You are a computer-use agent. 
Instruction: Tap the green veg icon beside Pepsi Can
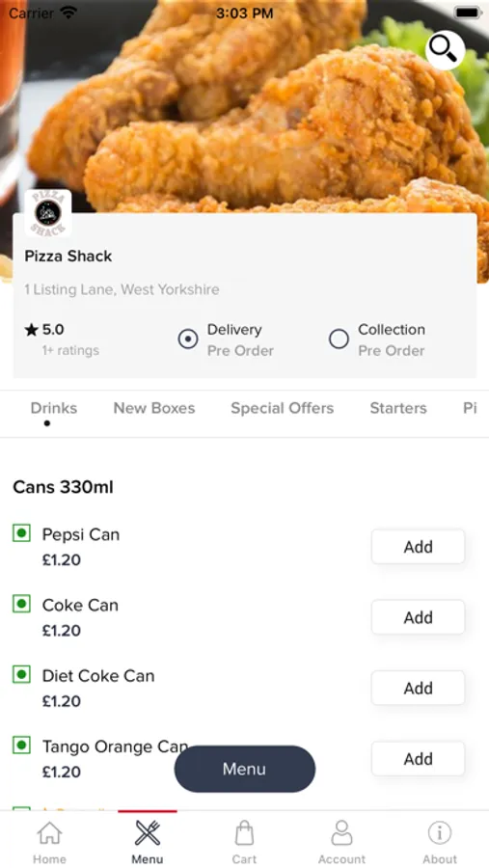[x=21, y=533]
